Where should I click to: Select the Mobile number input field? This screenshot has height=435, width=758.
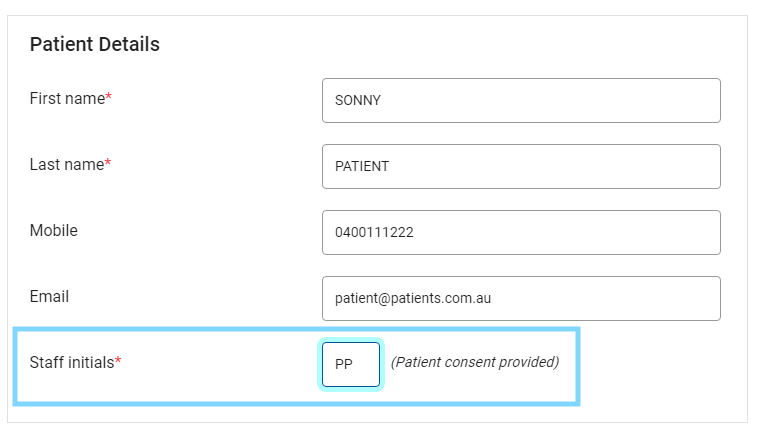(521, 232)
